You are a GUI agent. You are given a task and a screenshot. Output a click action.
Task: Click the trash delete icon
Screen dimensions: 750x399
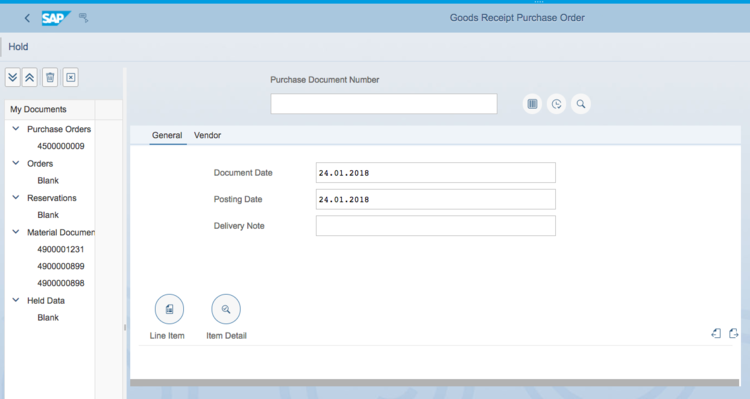point(50,78)
